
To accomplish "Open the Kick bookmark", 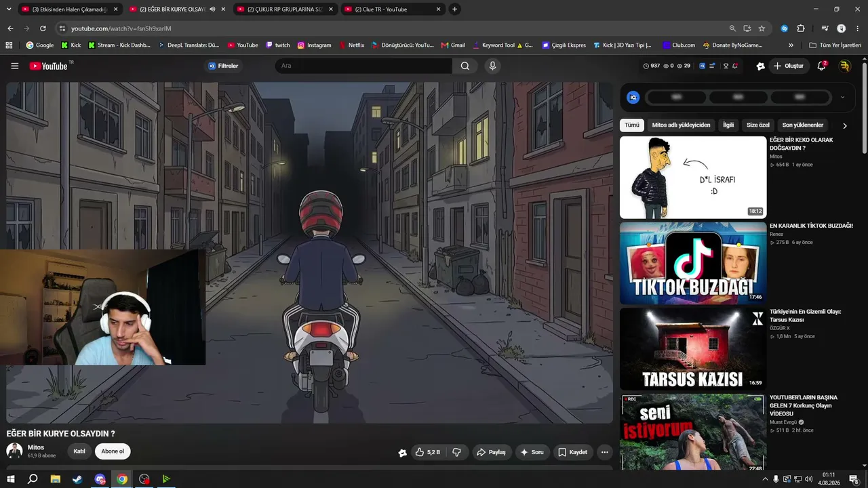I will (71, 45).
